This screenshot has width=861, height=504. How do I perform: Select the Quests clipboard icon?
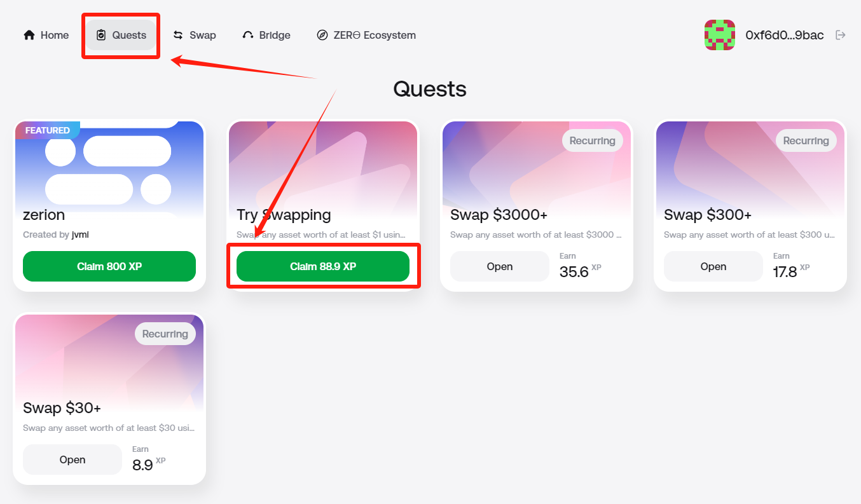click(x=101, y=36)
